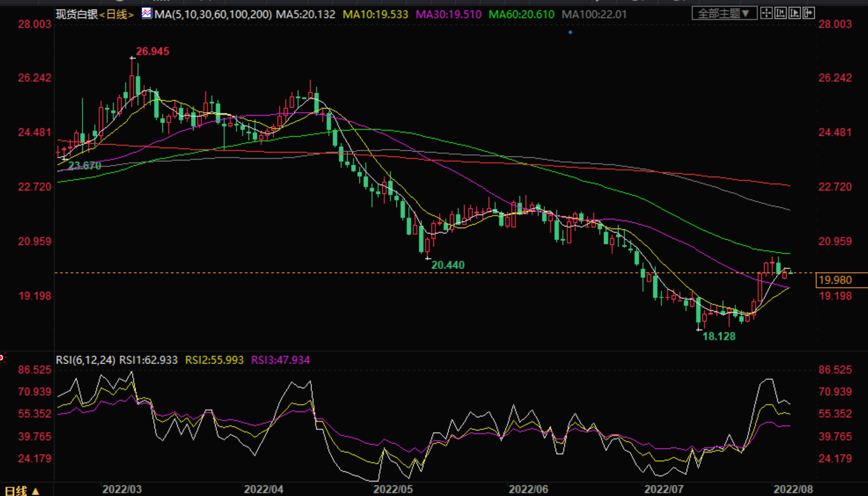Click the 26.945 high price marker
The width and height of the screenshot is (868, 496).
(152, 52)
